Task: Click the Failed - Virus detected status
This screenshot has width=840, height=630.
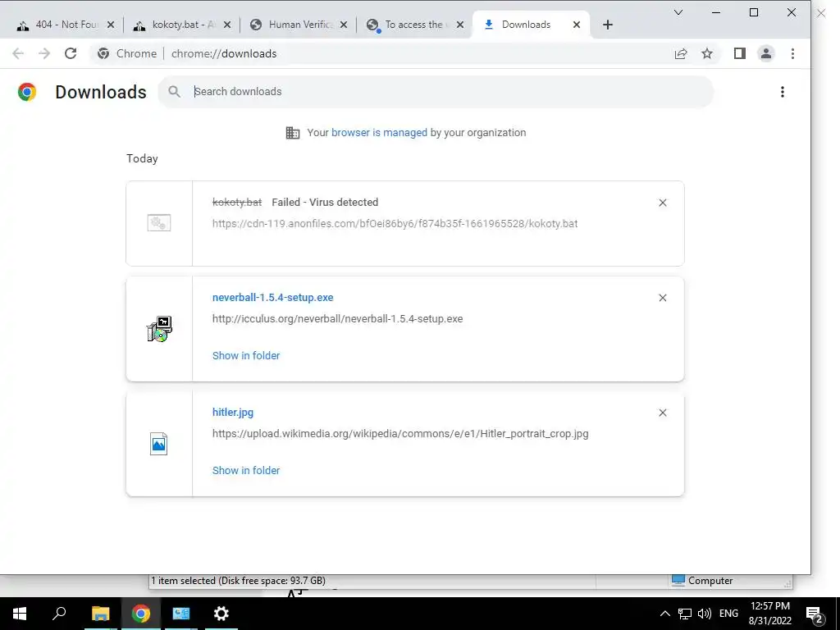Action: (325, 202)
